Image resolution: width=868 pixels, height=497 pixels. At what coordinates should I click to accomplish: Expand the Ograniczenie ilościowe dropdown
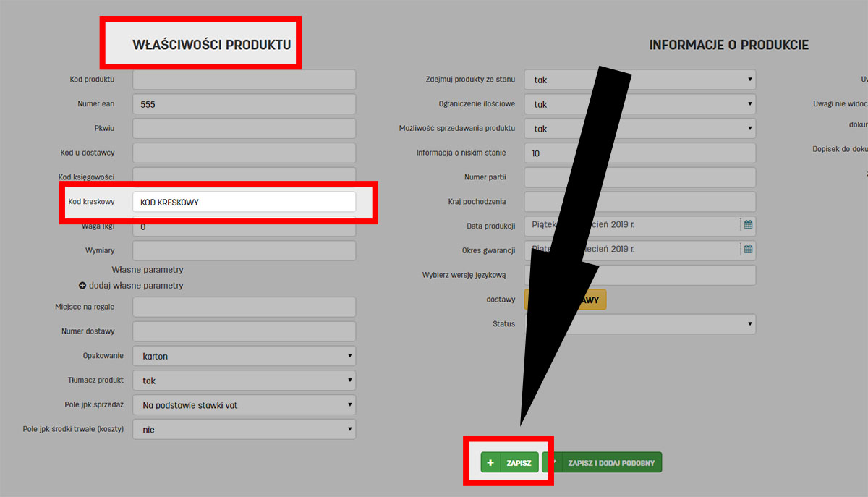[639, 104]
